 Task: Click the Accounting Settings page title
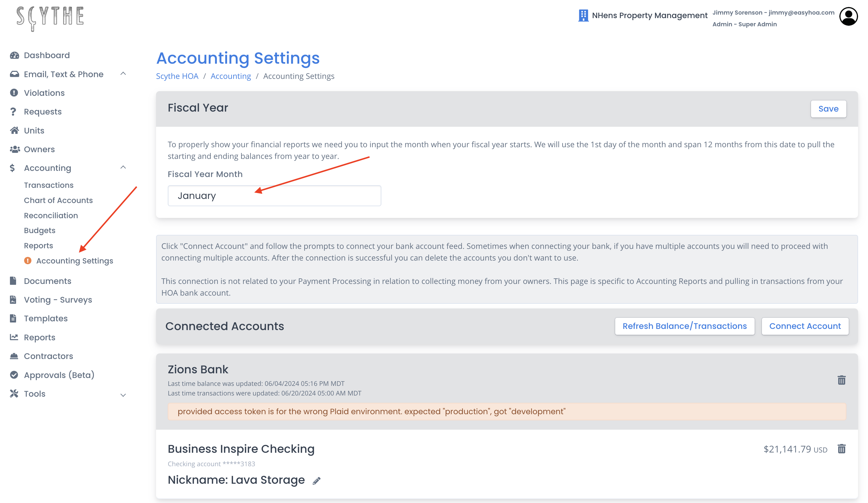[238, 58]
